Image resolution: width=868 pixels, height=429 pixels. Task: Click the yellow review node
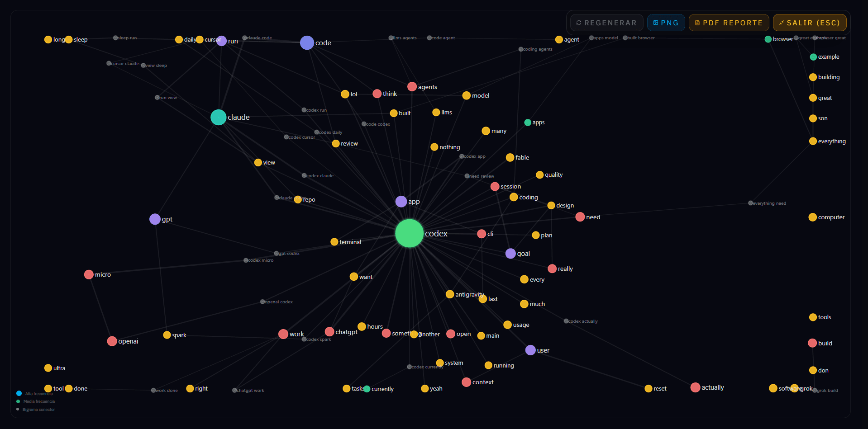pyautogui.click(x=336, y=143)
